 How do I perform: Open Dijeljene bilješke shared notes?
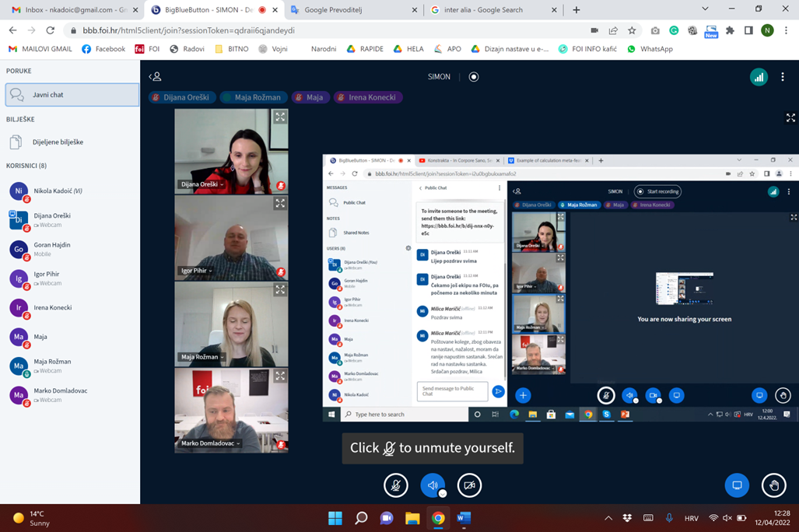(58, 142)
